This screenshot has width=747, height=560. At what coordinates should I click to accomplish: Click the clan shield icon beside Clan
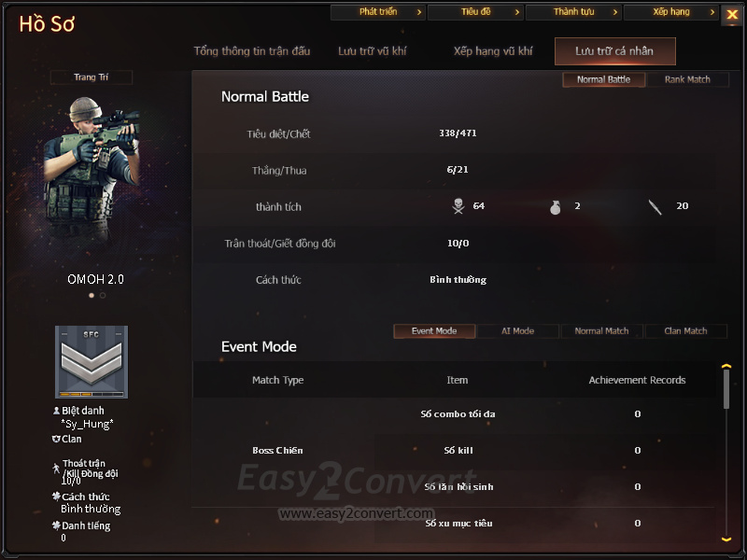56,439
